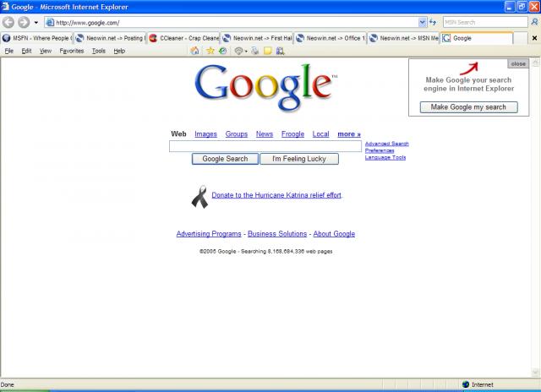
Task: Click the black ribbon icon
Action: point(199,197)
